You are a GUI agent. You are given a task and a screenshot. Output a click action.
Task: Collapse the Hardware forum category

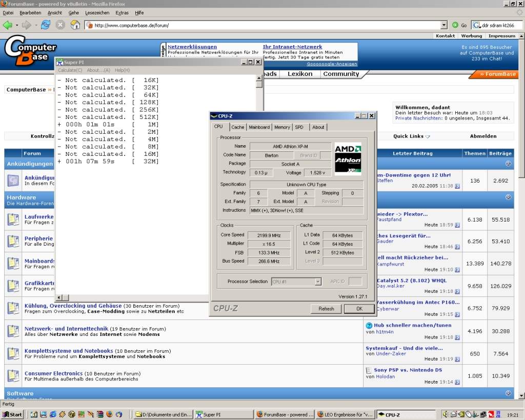[x=508, y=197]
